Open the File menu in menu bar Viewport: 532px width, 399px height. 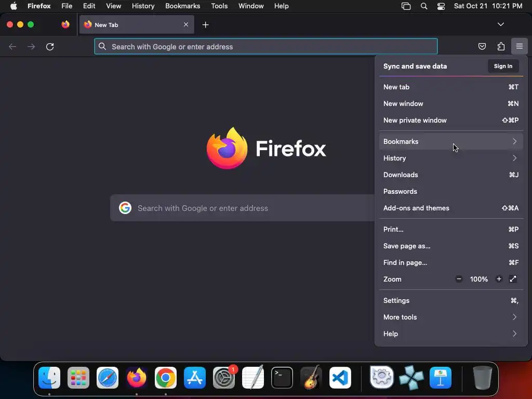click(67, 6)
